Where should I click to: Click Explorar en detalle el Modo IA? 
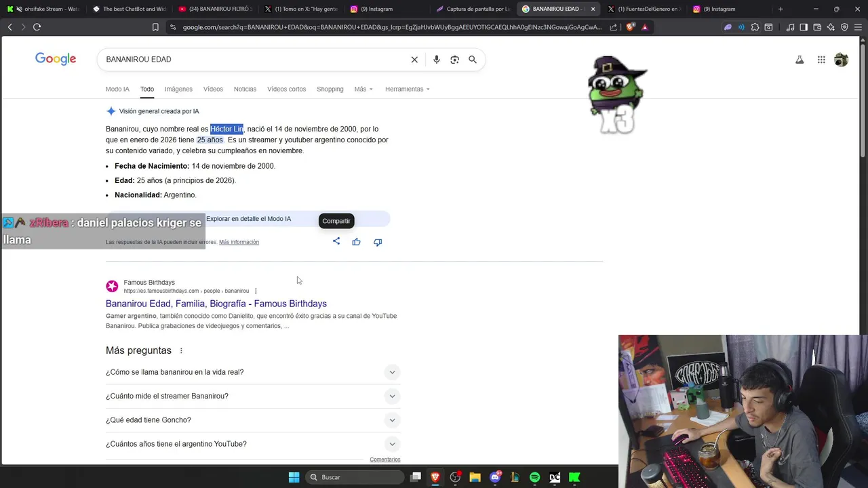click(248, 219)
